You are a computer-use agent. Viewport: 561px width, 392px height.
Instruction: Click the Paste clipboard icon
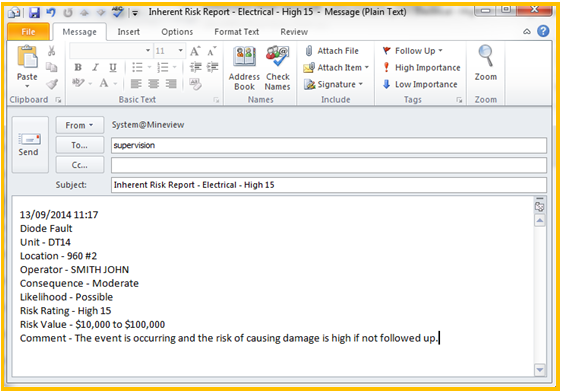tap(27, 57)
